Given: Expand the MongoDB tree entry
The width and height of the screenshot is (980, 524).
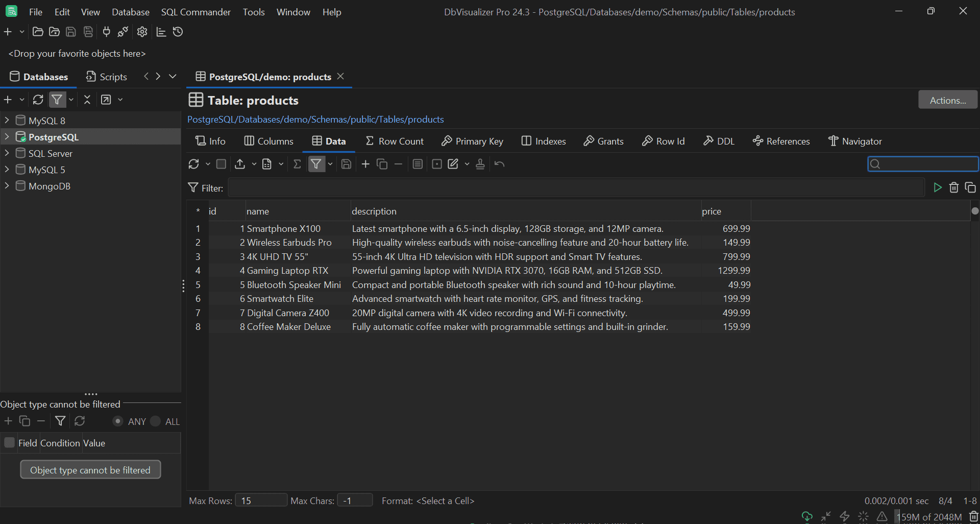Looking at the screenshot, I should click(7, 186).
